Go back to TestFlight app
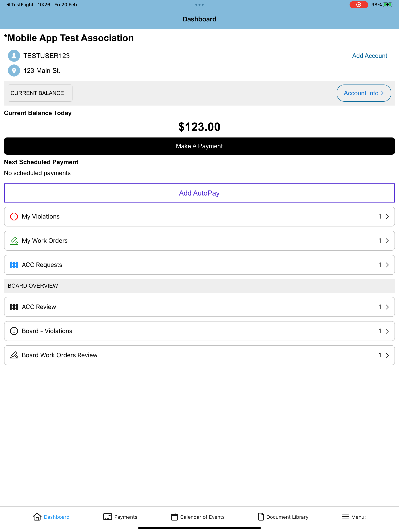 coord(20,4)
